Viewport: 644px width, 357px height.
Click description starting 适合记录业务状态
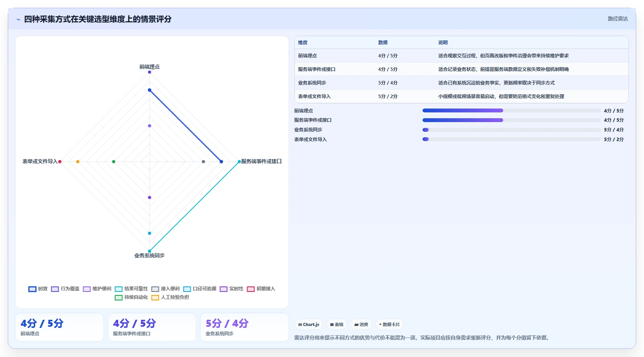[504, 69]
